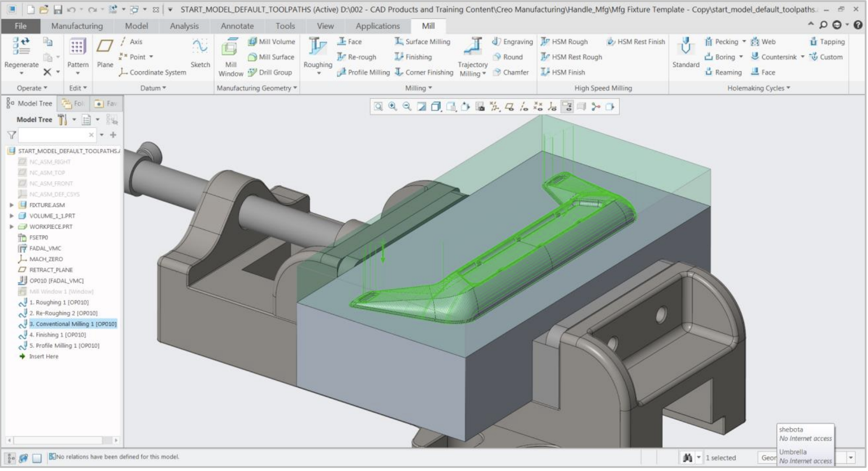Click the Model Tree horizontal scrollbar
Image resolution: width=868 pixels, height=471 pixels.
[x=63, y=440]
